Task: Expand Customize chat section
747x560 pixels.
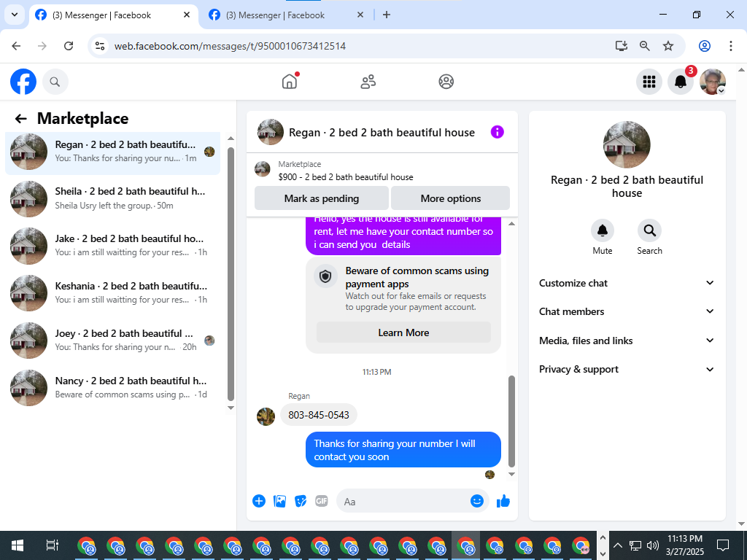Action: point(627,283)
